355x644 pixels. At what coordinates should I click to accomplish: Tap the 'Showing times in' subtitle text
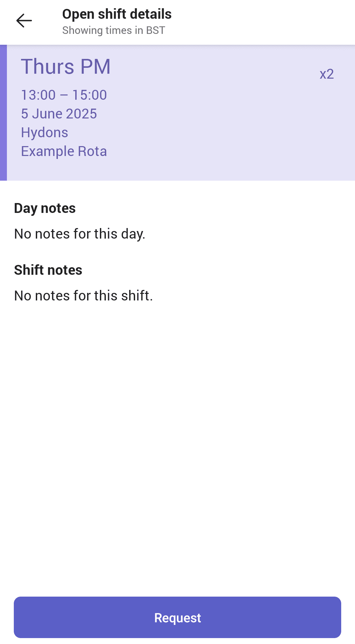click(x=103, y=30)
